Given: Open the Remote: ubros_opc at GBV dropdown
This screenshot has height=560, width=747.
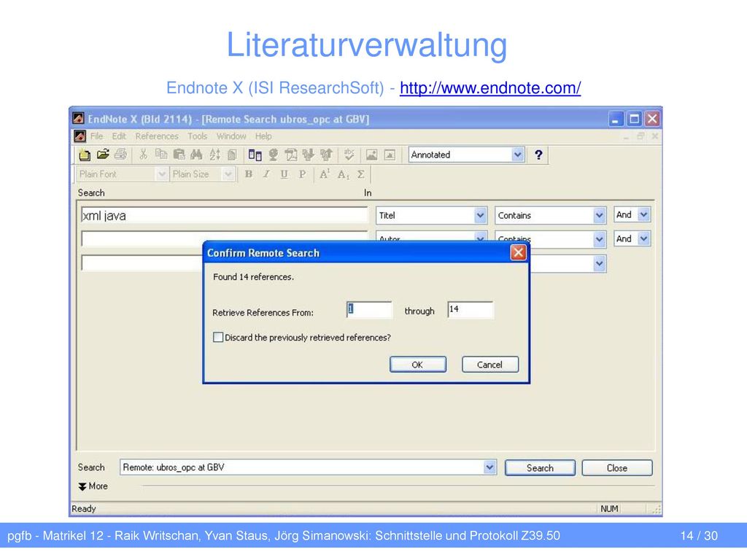Looking at the screenshot, I should coord(489,467).
